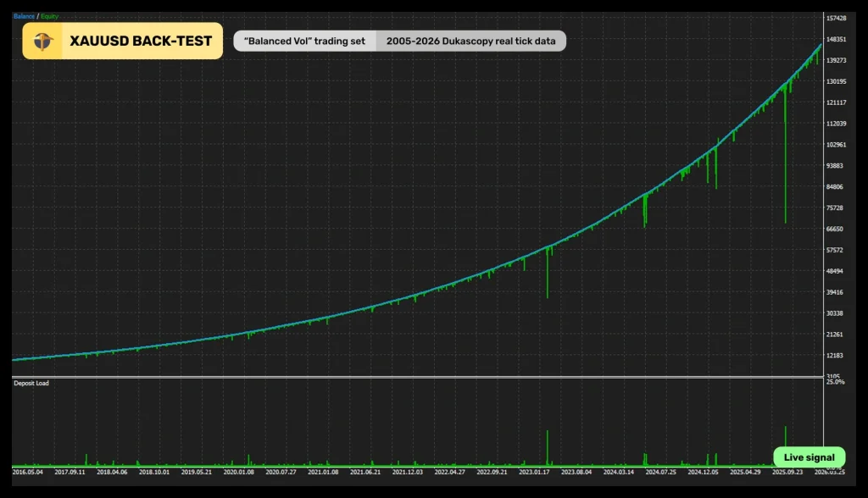
Task: Click the 2023.08.04 date label
Action: (x=576, y=472)
